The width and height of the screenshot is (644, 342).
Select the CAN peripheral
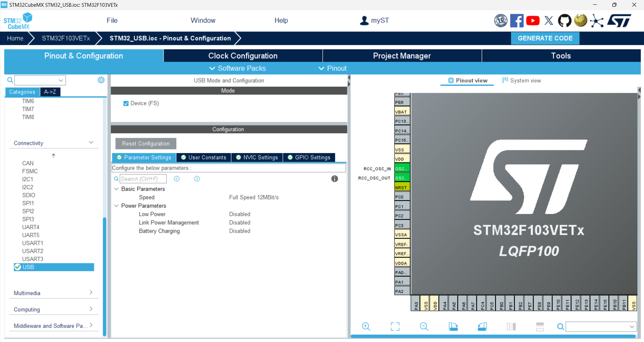(28, 163)
